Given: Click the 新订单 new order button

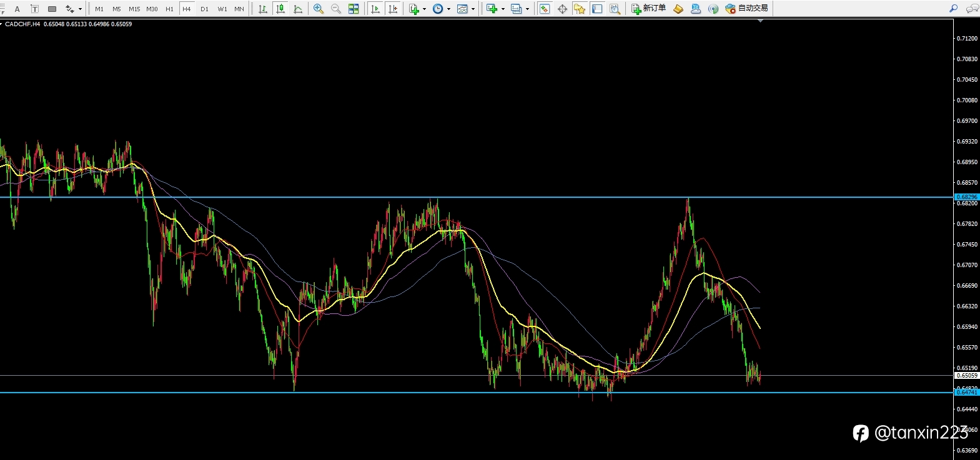Looking at the screenshot, I should [649, 9].
